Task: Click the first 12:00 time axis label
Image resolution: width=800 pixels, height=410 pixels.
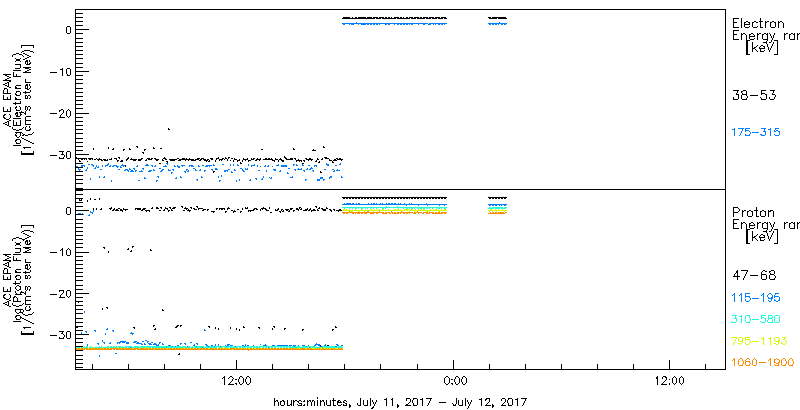Action: [236, 381]
